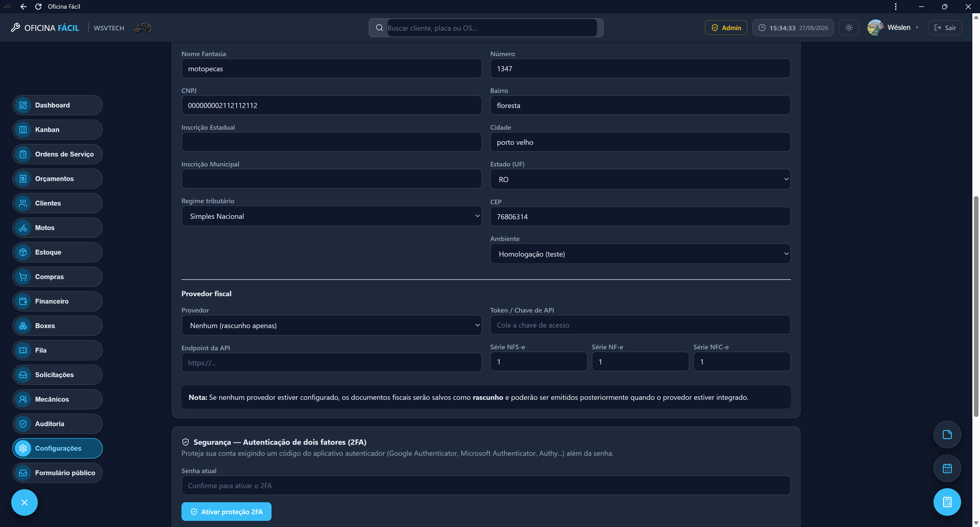Viewport: 980px width, 527px height.
Task: Click the Ativar proteção 2FA button
Action: (x=226, y=512)
